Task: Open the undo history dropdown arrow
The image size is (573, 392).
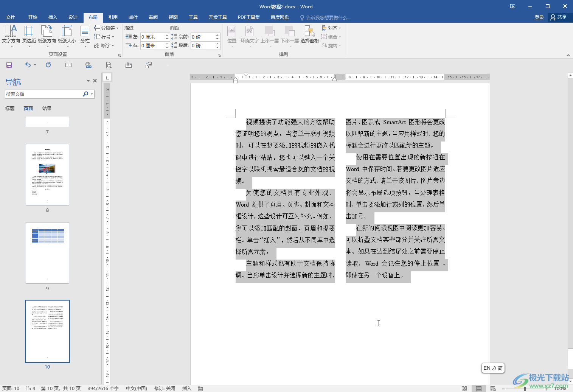Action: coord(35,65)
